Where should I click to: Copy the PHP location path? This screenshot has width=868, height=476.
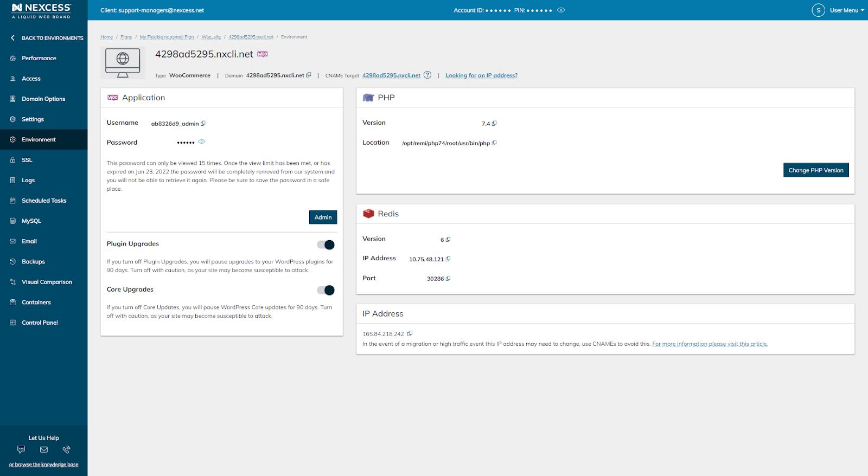click(494, 143)
